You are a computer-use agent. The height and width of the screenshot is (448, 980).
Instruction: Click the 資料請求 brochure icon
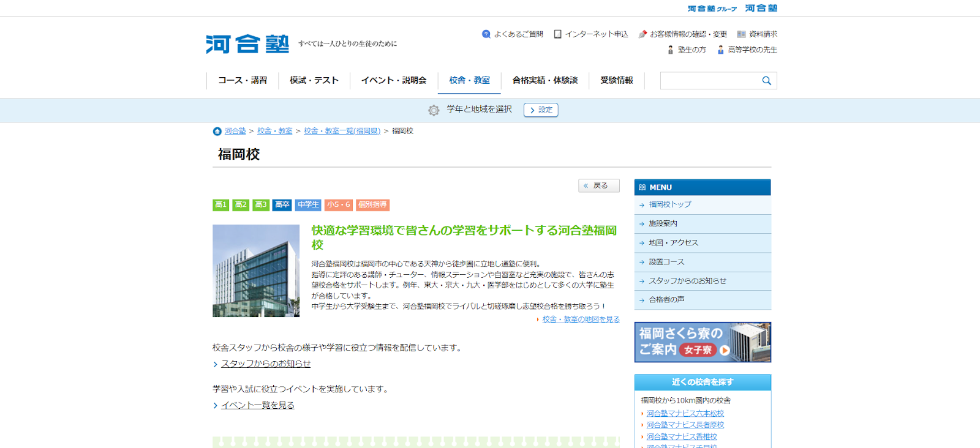click(x=741, y=34)
